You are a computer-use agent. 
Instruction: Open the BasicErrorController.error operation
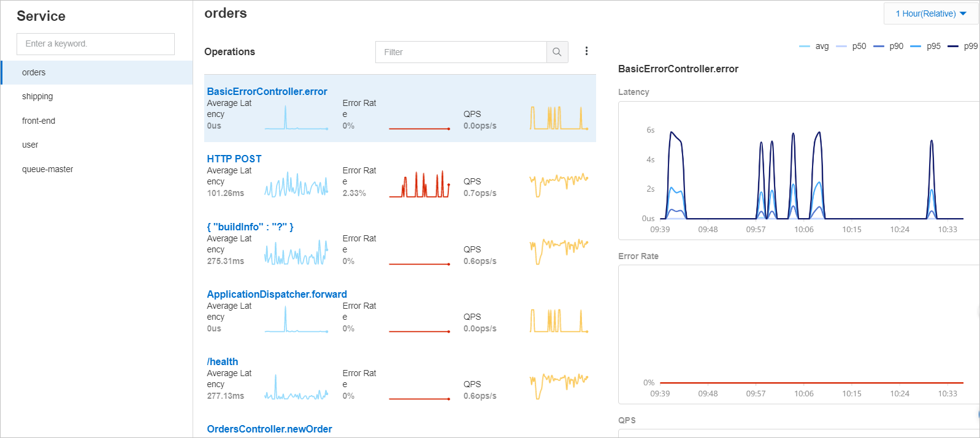click(267, 91)
